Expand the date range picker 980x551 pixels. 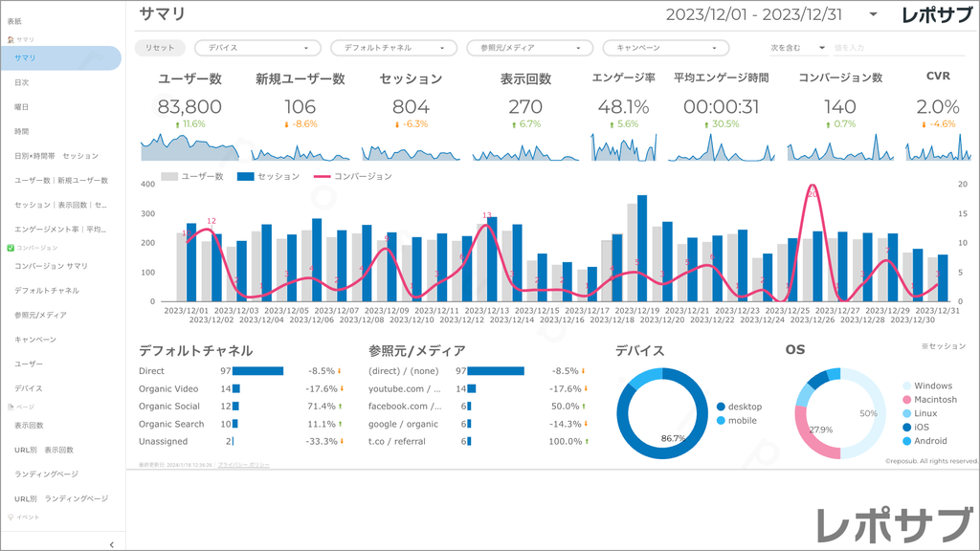click(873, 14)
